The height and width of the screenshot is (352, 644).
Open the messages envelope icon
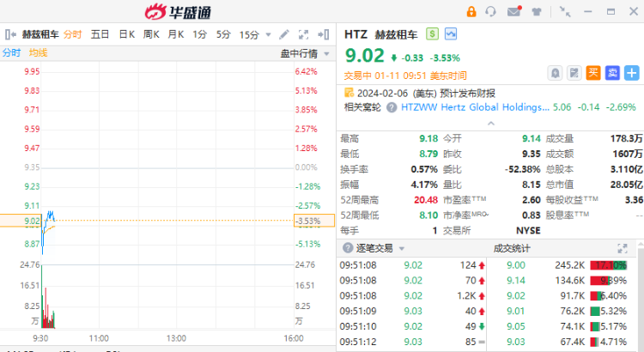[513, 12]
